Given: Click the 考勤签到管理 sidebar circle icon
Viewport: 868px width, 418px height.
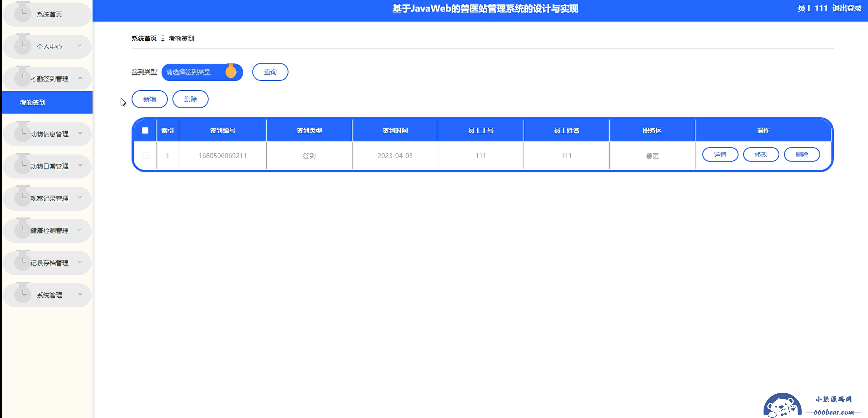Looking at the screenshot, I should coord(22,78).
